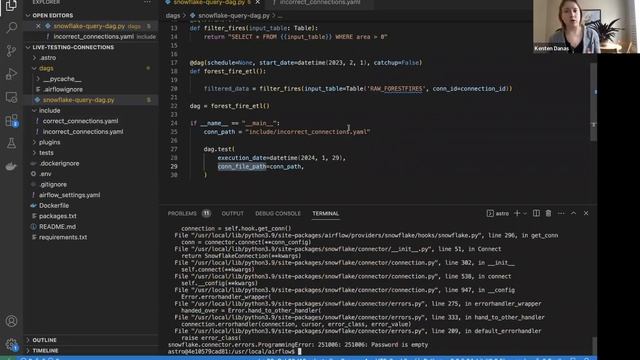Expand the plugins folder

coord(49,142)
